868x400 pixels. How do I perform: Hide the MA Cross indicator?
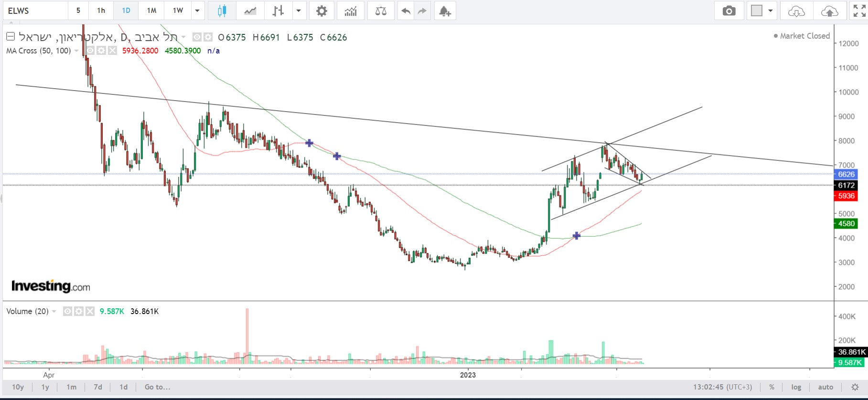pyautogui.click(x=90, y=51)
